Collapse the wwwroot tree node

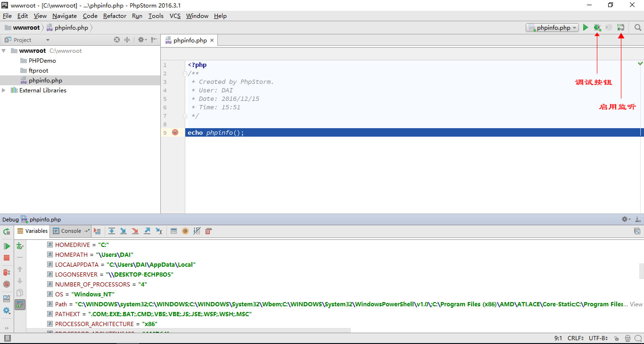4,50
